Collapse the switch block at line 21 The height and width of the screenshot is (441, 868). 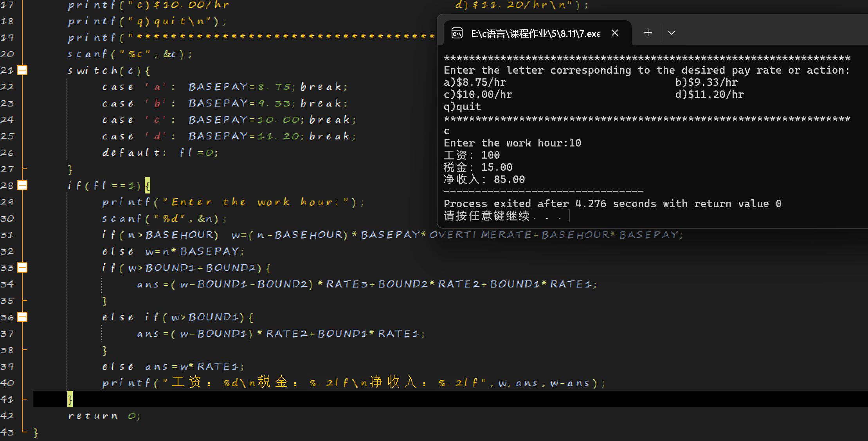pyautogui.click(x=23, y=70)
